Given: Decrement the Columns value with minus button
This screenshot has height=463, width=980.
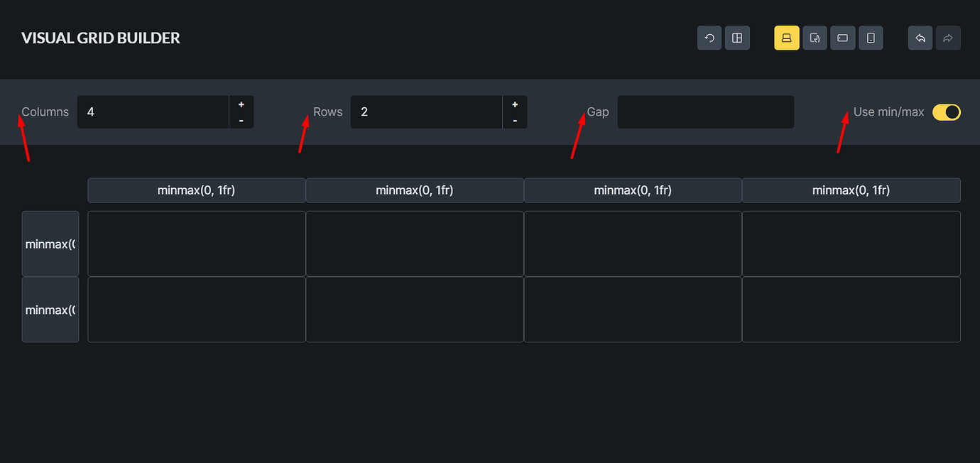Looking at the screenshot, I should click(x=241, y=121).
